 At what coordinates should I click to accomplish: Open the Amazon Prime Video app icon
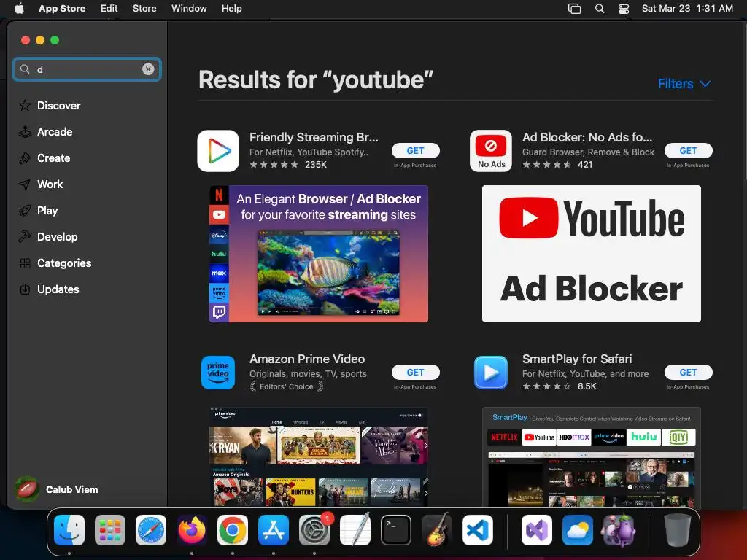[218, 373]
